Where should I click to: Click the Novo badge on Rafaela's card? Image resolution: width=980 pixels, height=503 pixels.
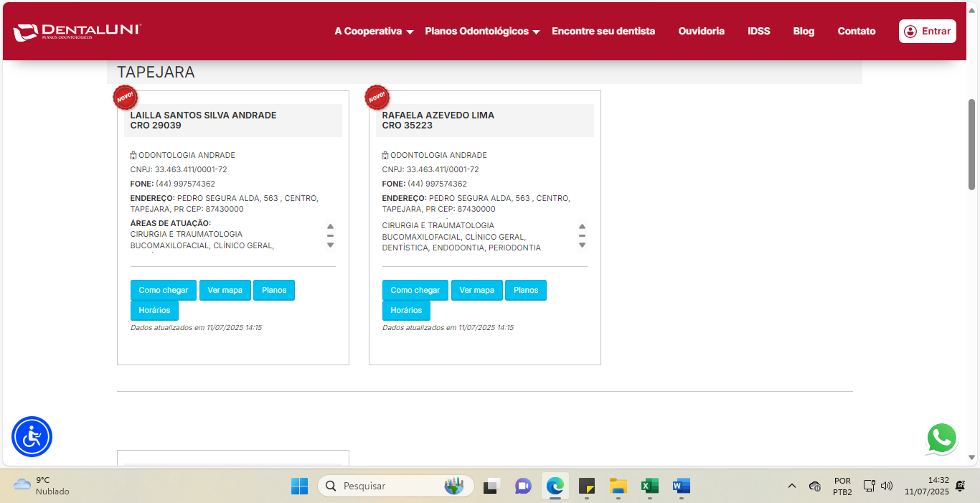pos(377,97)
